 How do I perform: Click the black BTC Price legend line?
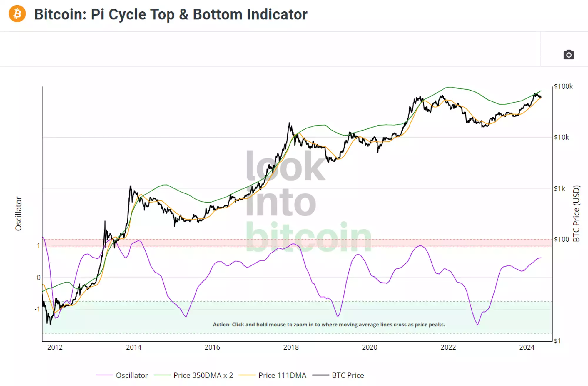(320, 375)
